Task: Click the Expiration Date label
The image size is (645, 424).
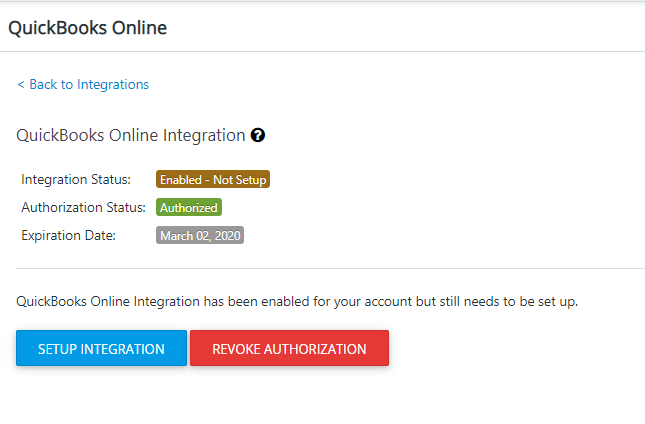Action: tap(68, 235)
